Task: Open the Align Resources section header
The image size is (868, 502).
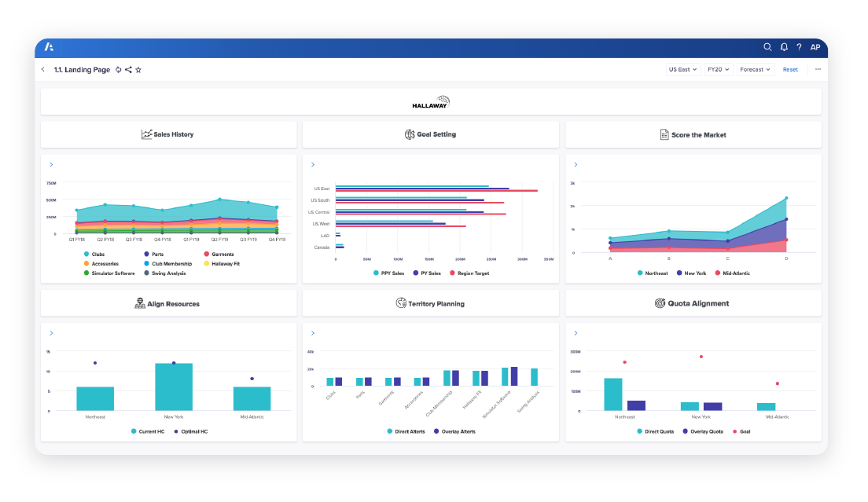Action: (169, 303)
